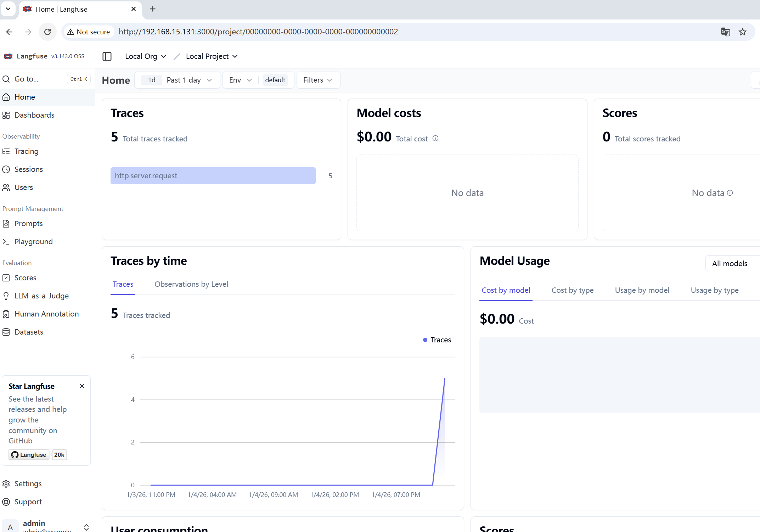Open the LLM-as-a-Judge page
Viewport: 760px width, 532px height.
[x=41, y=296]
